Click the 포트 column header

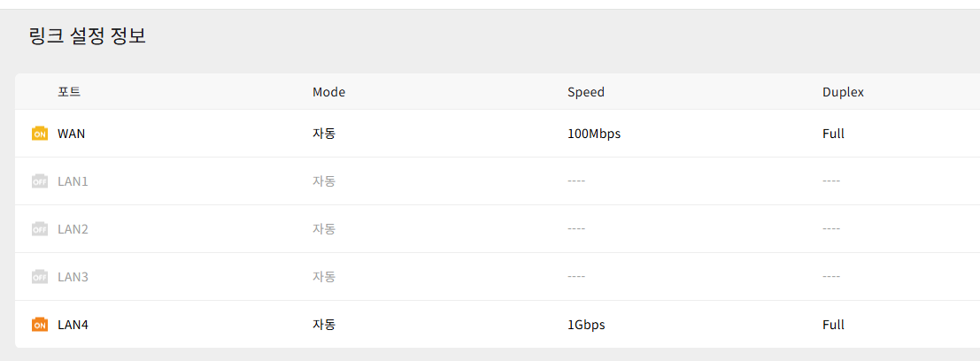coord(69,92)
